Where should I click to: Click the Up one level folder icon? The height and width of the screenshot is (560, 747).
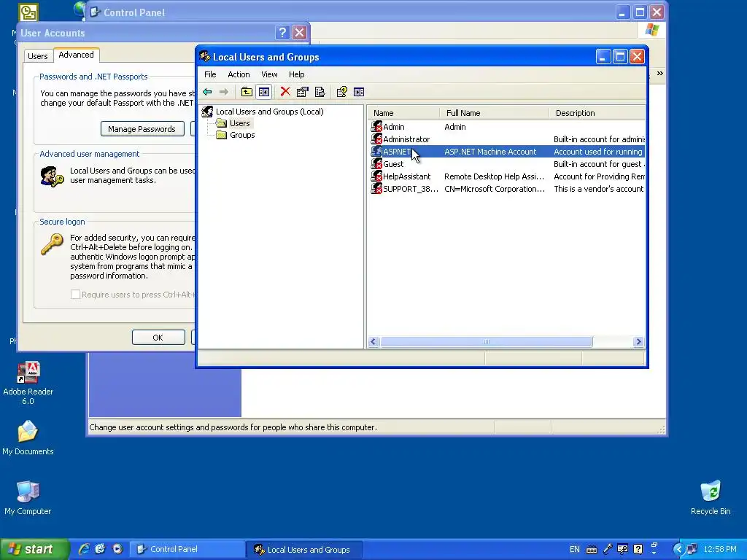pyautogui.click(x=247, y=92)
